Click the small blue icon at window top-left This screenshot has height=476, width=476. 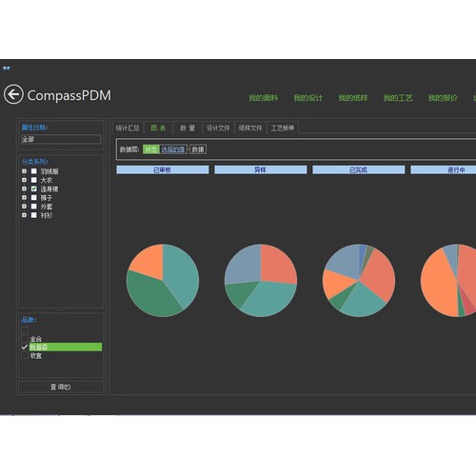click(7, 68)
